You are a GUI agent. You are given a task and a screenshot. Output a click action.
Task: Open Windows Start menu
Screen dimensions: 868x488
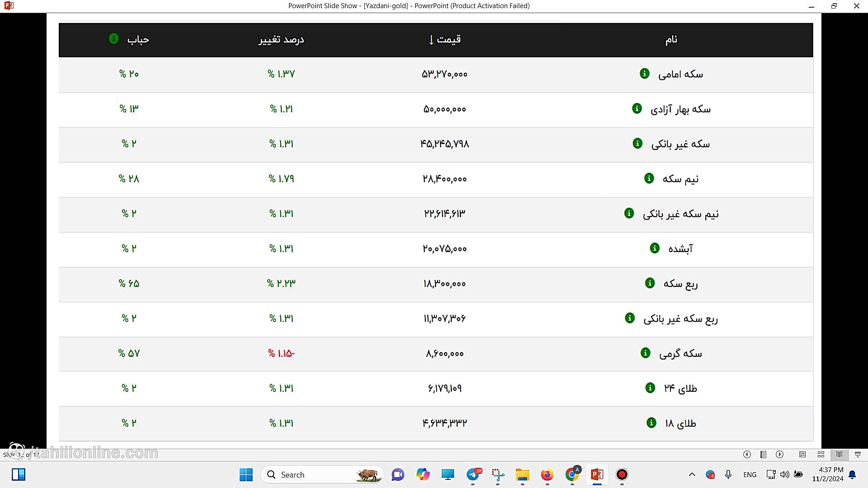246,474
